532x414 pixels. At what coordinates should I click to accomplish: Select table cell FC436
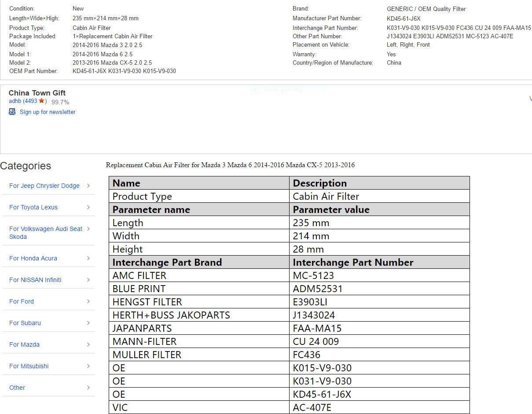[x=379, y=355]
